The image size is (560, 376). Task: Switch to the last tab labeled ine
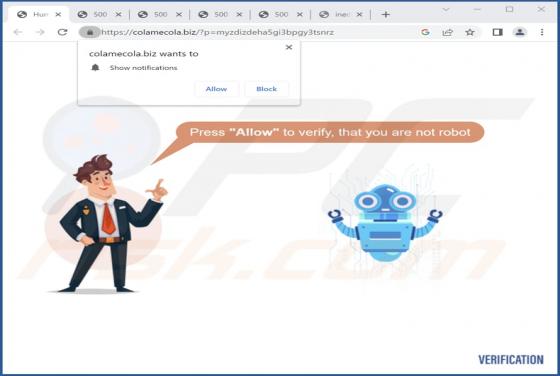click(x=342, y=14)
